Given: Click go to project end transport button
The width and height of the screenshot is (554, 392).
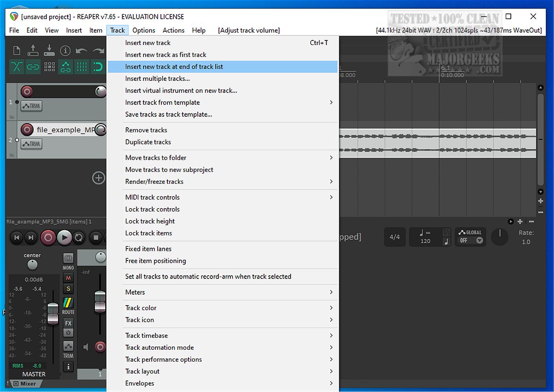Looking at the screenshot, I should point(30,238).
